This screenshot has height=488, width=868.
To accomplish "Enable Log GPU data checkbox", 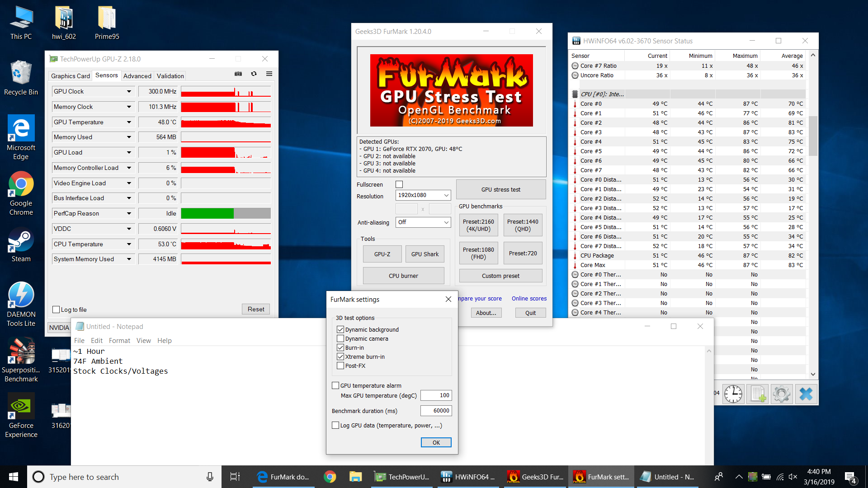I will [335, 425].
